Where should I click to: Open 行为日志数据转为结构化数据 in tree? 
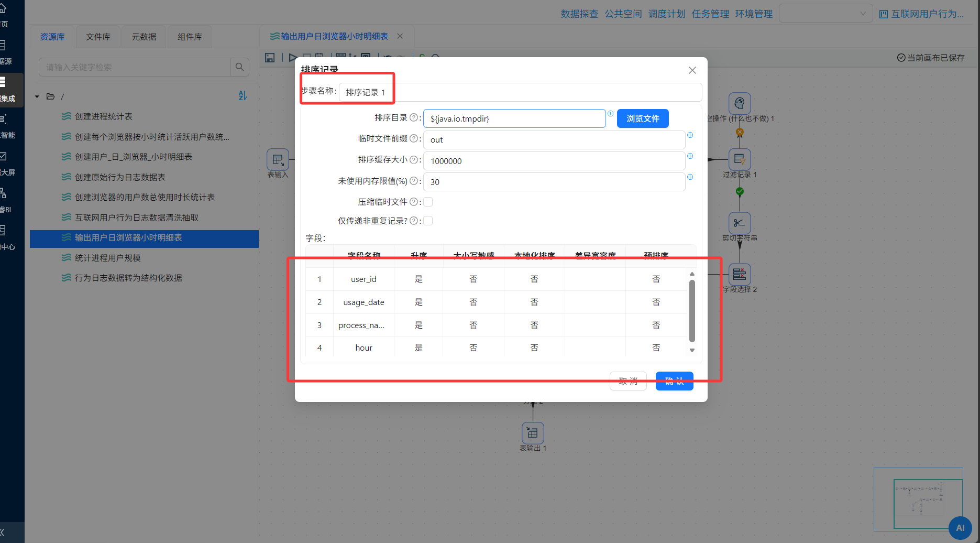coord(128,278)
